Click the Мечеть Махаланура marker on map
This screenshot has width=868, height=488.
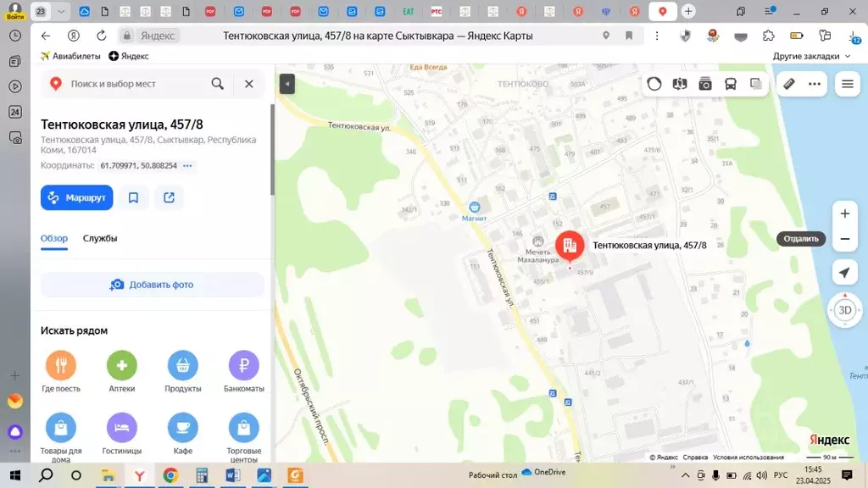point(537,241)
